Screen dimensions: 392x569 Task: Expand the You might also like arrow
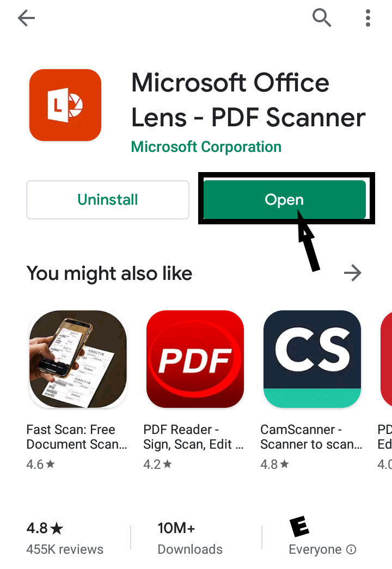tap(352, 273)
